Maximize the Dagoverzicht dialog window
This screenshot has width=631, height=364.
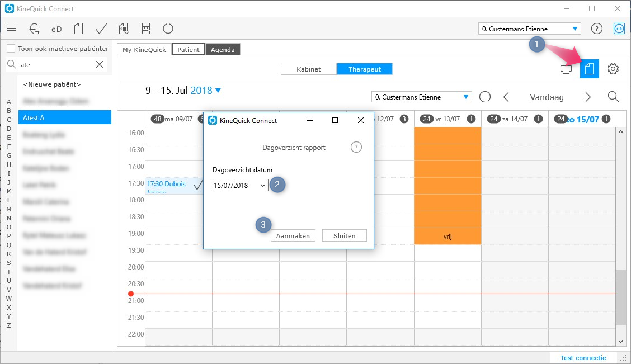pyautogui.click(x=335, y=120)
